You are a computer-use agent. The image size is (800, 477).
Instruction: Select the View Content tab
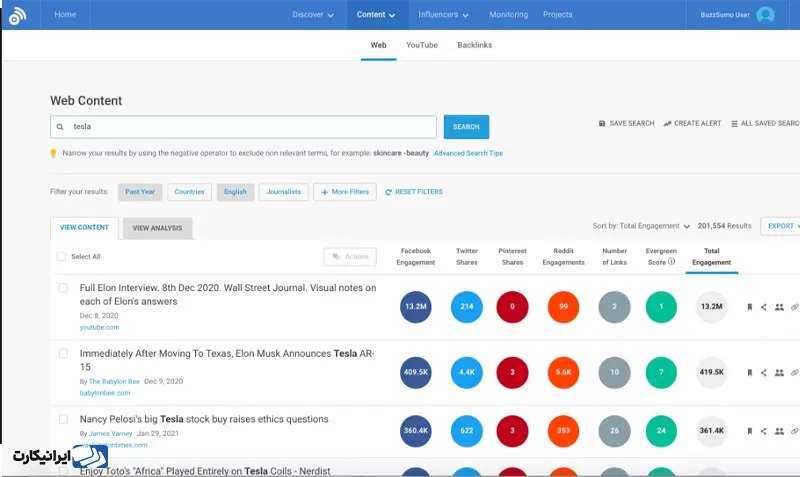click(x=84, y=228)
